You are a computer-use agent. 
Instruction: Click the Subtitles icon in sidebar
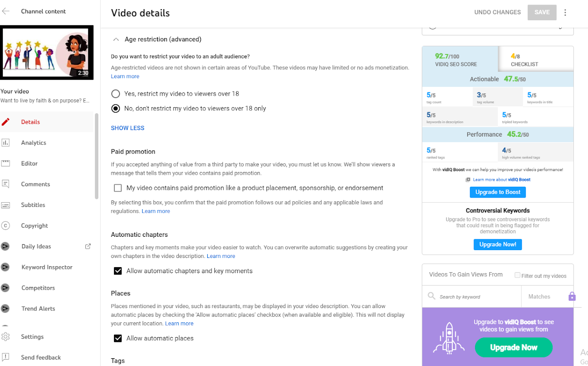(6, 205)
